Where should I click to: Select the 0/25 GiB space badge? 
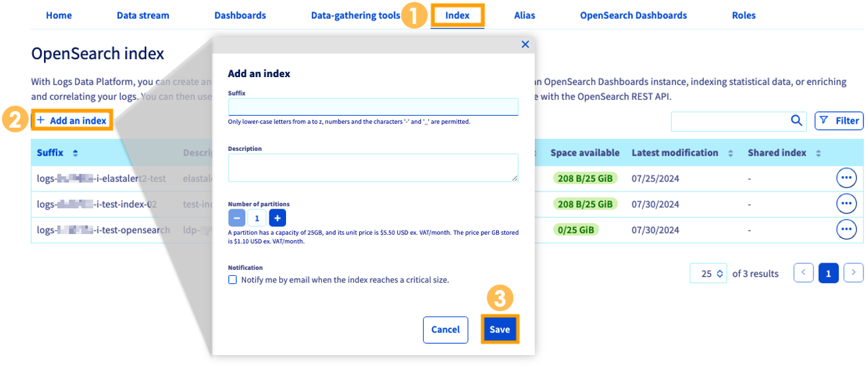[576, 229]
